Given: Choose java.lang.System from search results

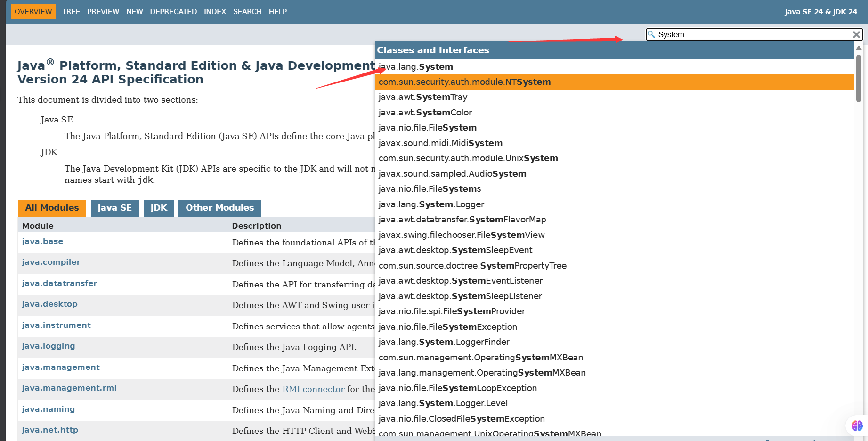Looking at the screenshot, I should 615,67.
